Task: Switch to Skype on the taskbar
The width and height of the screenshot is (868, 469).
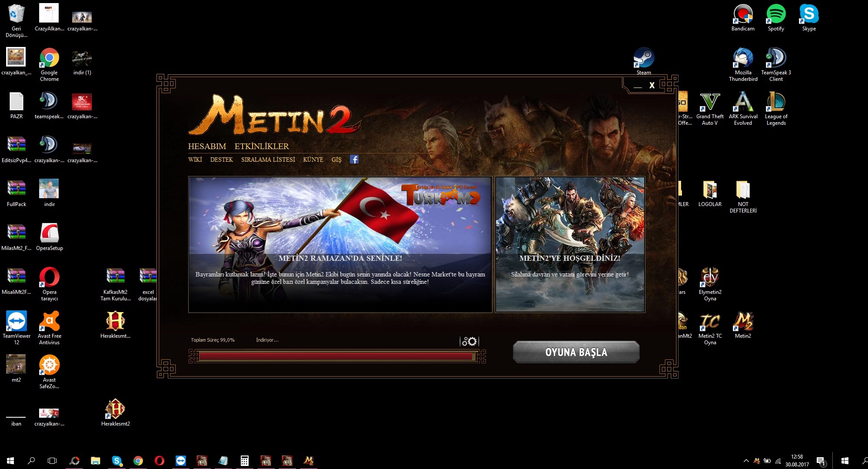Action: [116, 461]
